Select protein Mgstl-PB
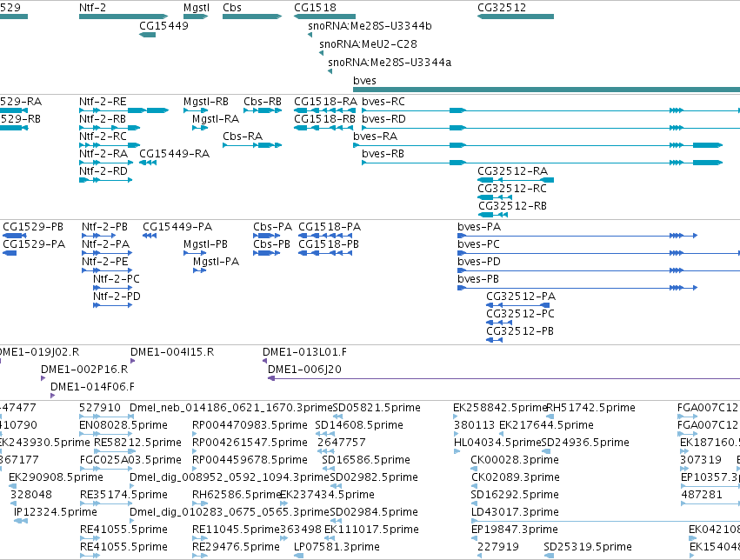Screen dimensions: 740x560 [x=195, y=253]
